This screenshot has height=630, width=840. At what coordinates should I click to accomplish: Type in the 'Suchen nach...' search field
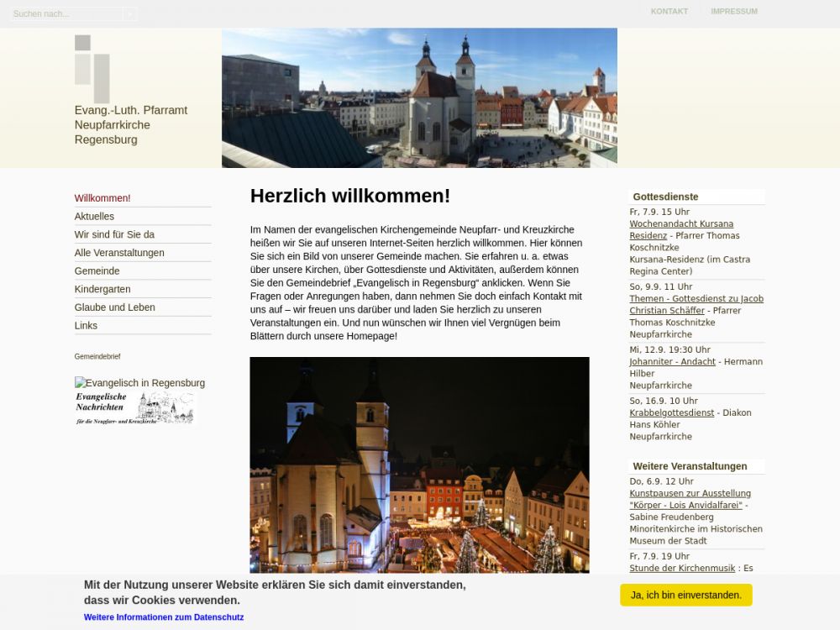pyautogui.click(x=66, y=13)
